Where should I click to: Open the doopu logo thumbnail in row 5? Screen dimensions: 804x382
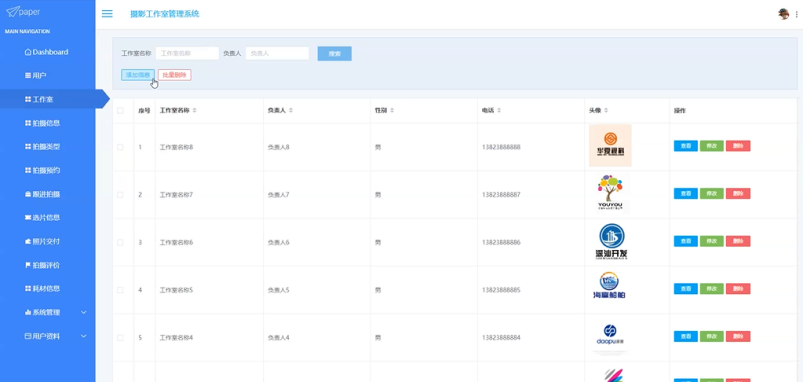tap(610, 336)
